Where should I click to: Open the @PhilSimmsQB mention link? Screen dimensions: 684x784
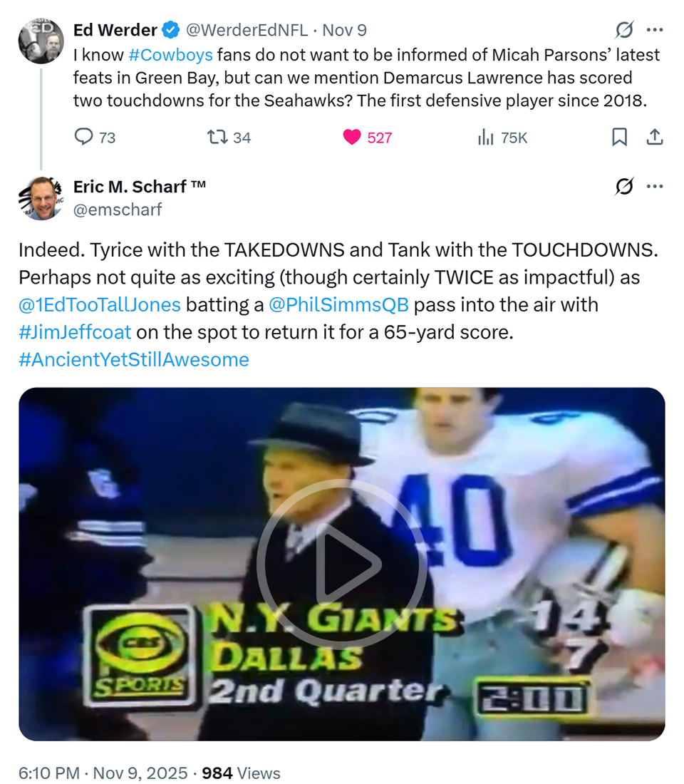[x=338, y=305]
